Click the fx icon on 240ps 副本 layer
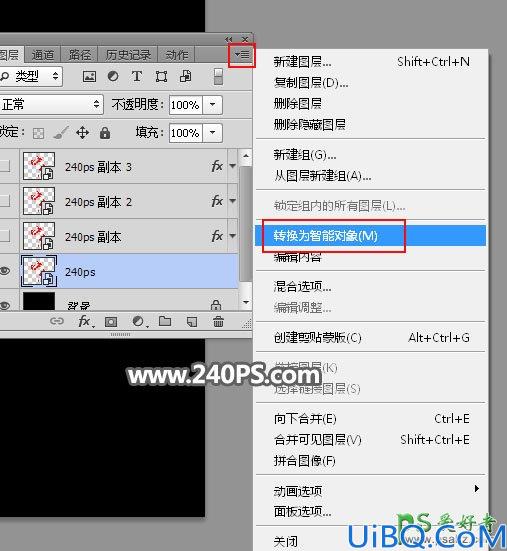The width and height of the screenshot is (507, 551). 217,235
